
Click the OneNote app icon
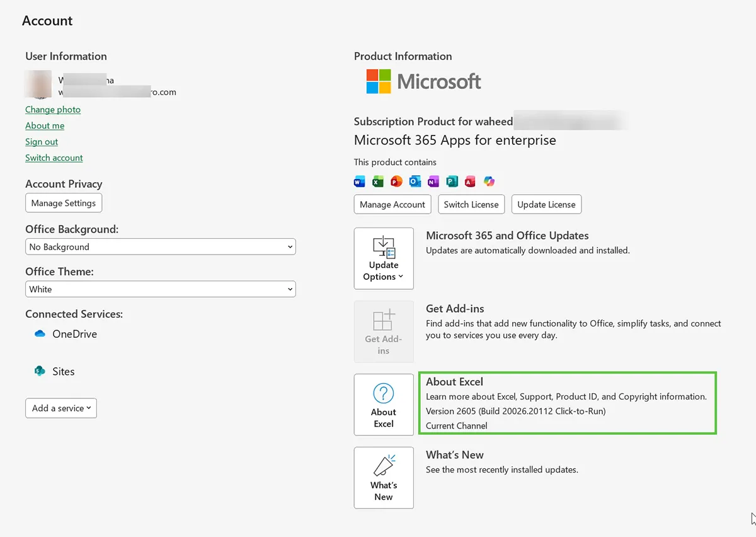pos(433,182)
